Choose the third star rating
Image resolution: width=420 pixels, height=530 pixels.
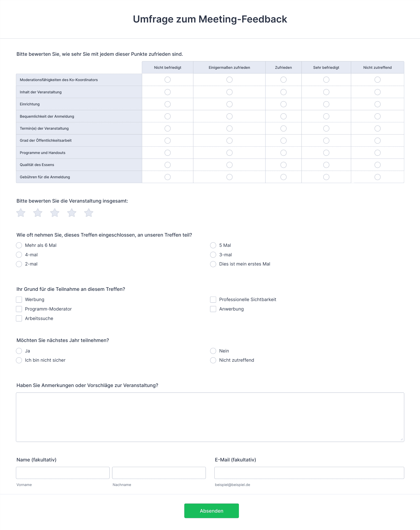55,213
